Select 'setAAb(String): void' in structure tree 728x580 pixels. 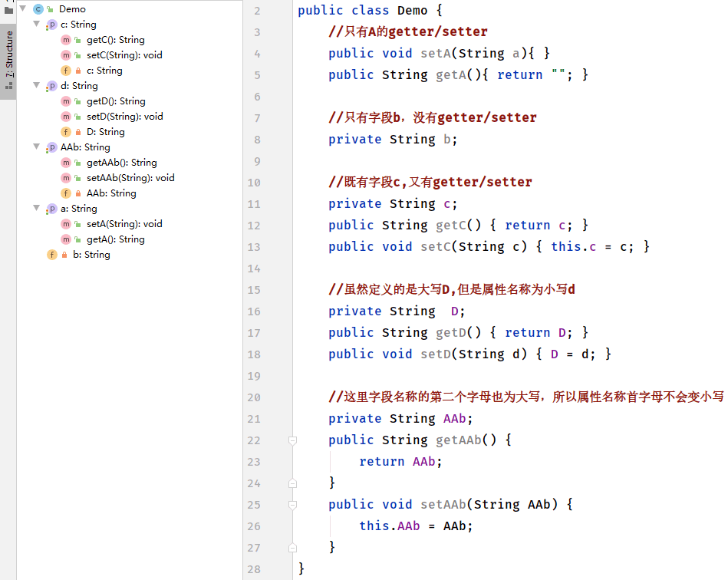click(x=130, y=178)
